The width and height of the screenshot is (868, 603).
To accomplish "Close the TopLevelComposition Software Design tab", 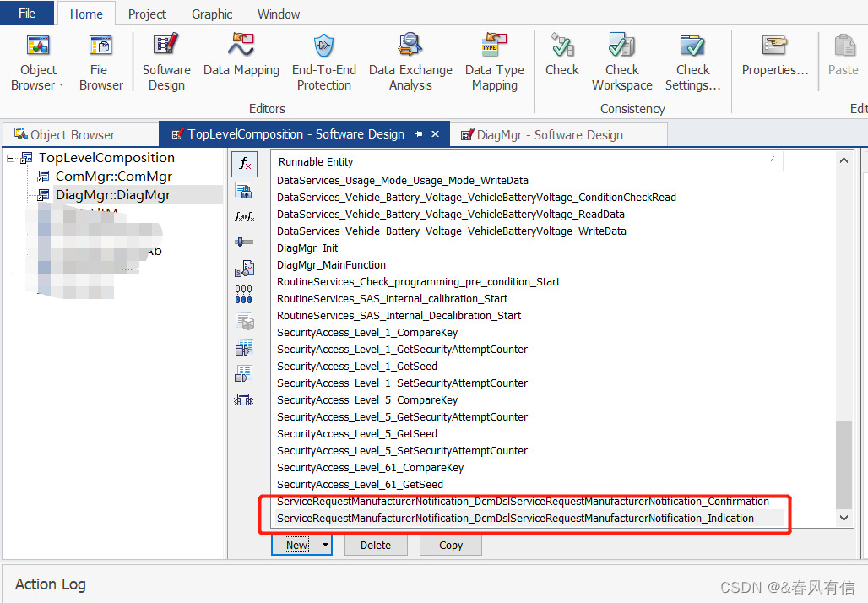I will pyautogui.click(x=435, y=134).
